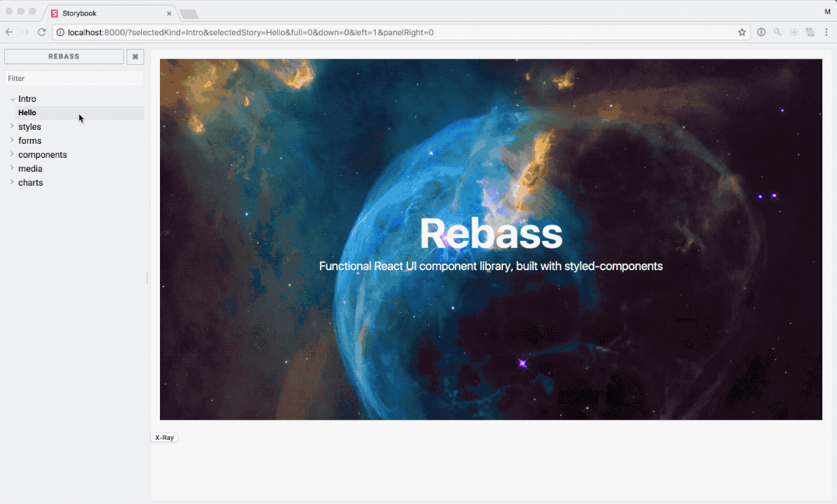Click the Storybook tab title
Screen dimensions: 837x504
click(80, 13)
